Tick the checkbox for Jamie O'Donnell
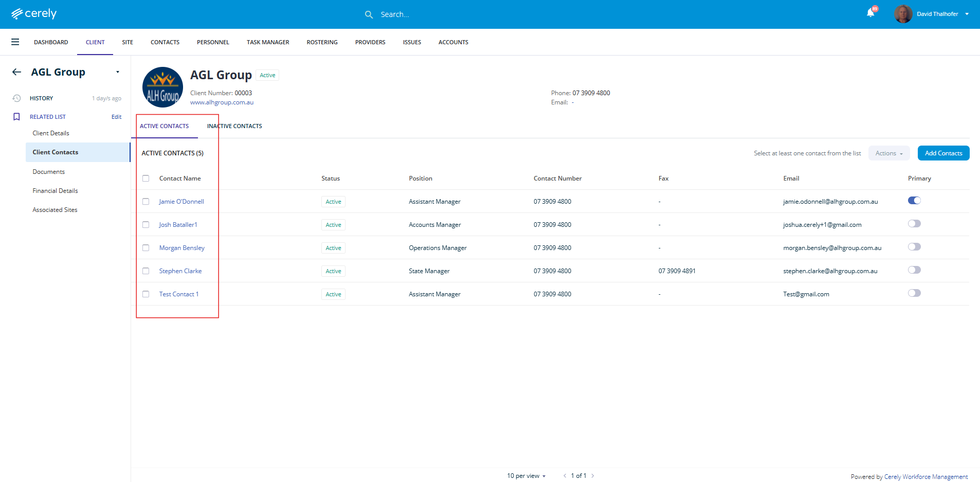 [146, 202]
